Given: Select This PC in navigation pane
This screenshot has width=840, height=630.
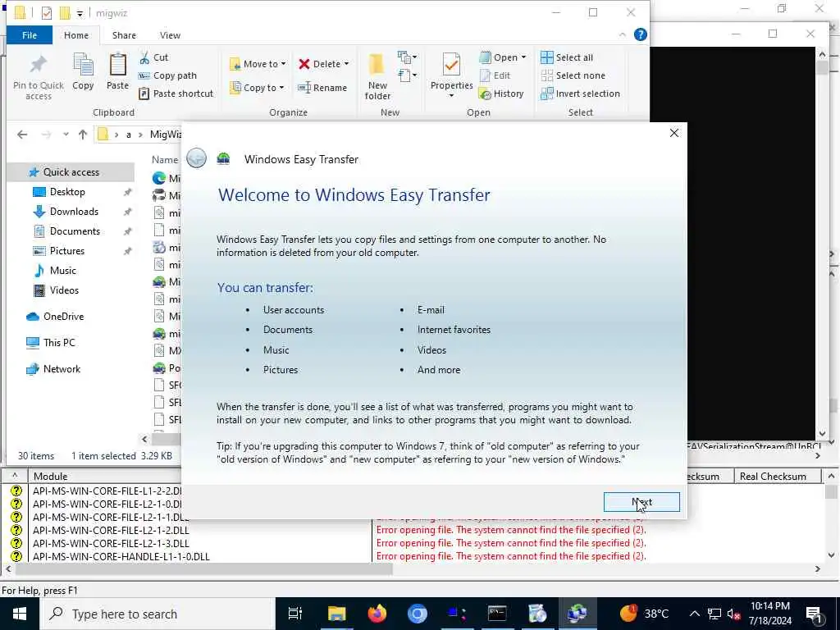Looking at the screenshot, I should tap(59, 342).
